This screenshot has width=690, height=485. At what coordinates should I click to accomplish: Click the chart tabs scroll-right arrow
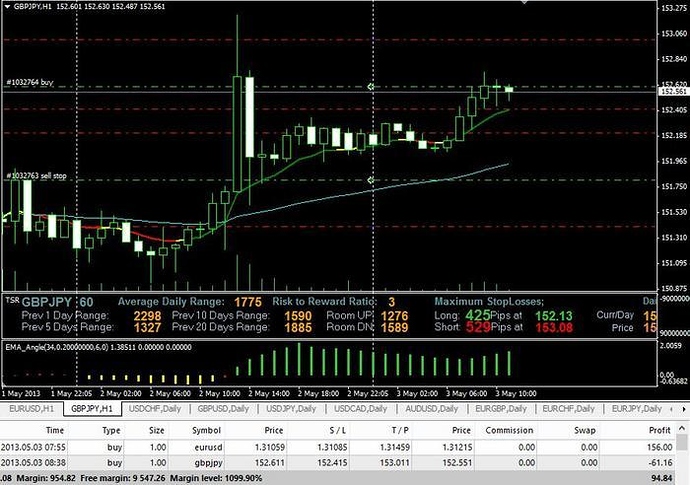point(684,409)
